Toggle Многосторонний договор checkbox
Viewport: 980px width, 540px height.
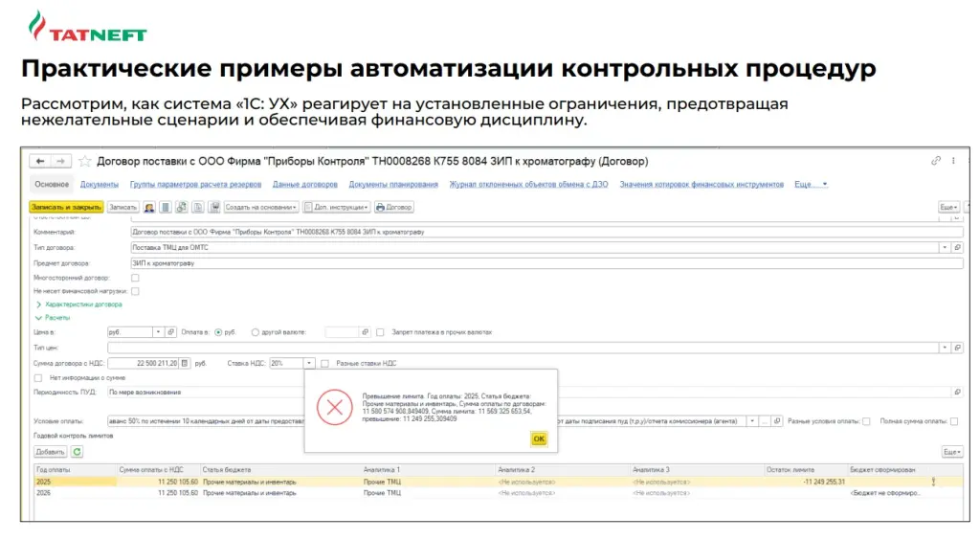pos(135,278)
